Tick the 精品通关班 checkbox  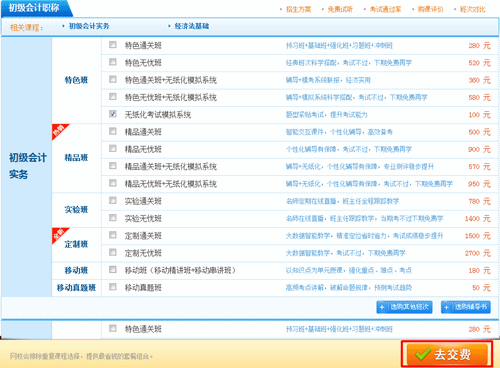click(113, 131)
